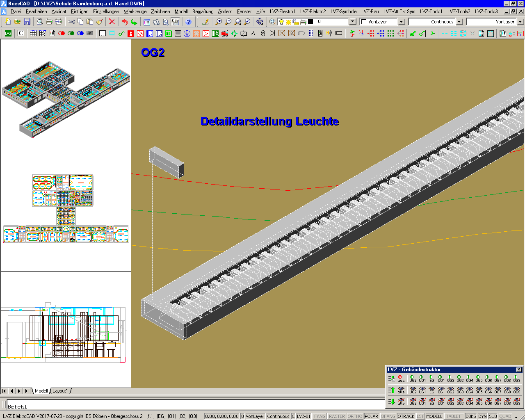Open the Bemaßung menu
525x420 pixels.
[203, 11]
